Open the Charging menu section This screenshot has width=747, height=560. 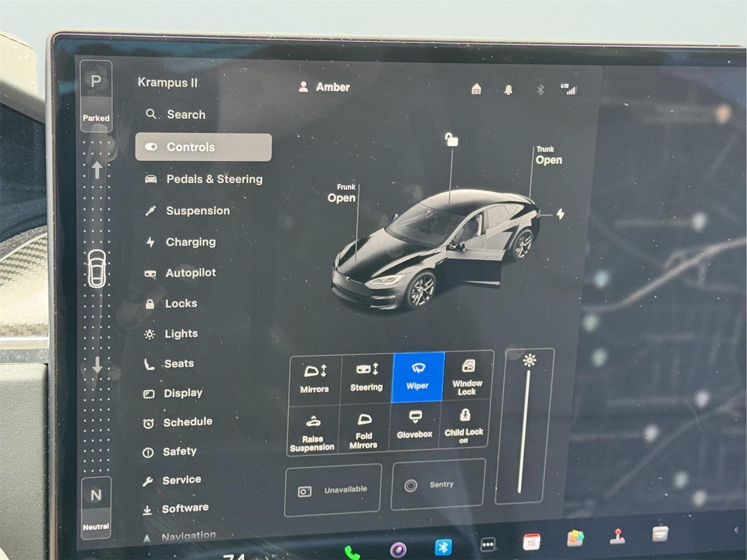tap(190, 242)
